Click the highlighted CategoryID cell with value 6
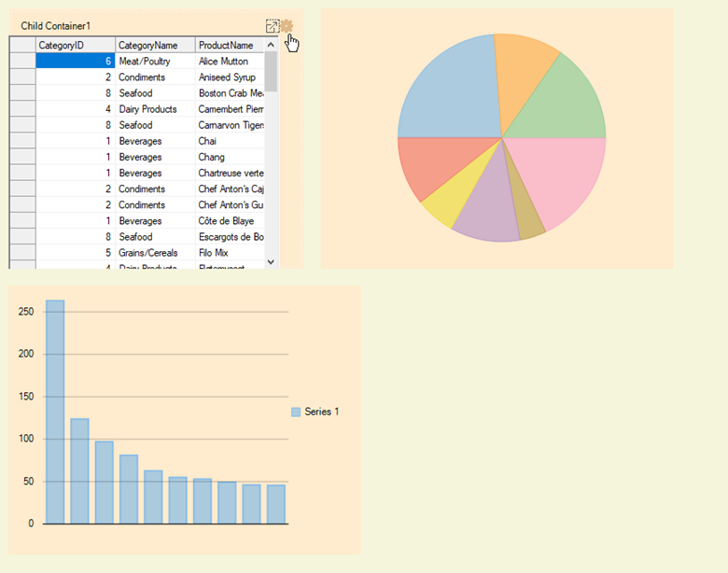728x573 pixels. [76, 61]
